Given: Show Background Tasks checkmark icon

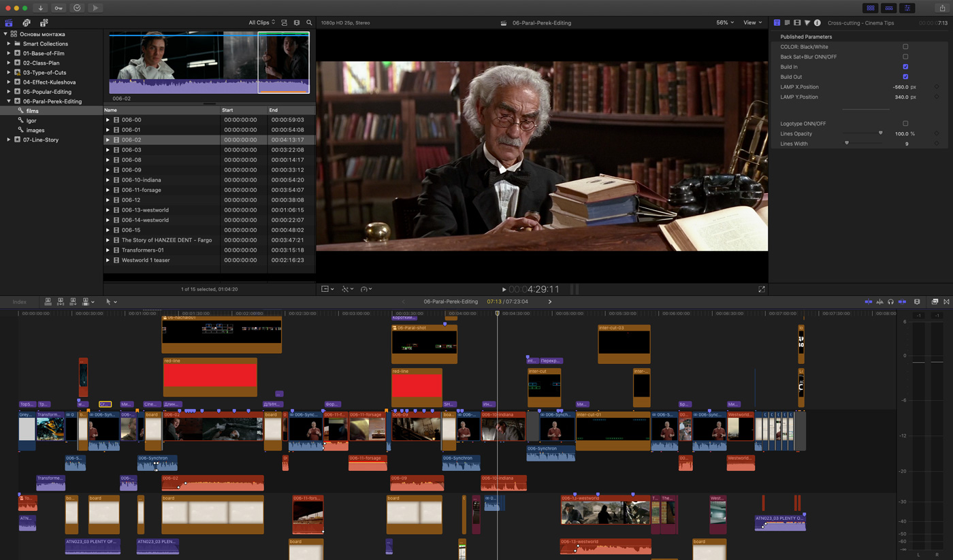Looking at the screenshot, I should [77, 8].
